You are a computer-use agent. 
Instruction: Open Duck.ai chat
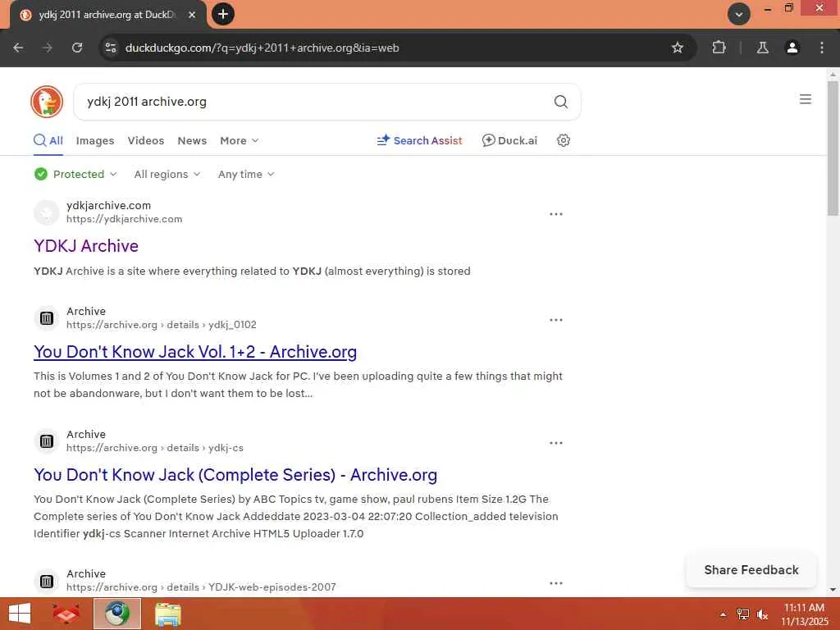coord(509,140)
